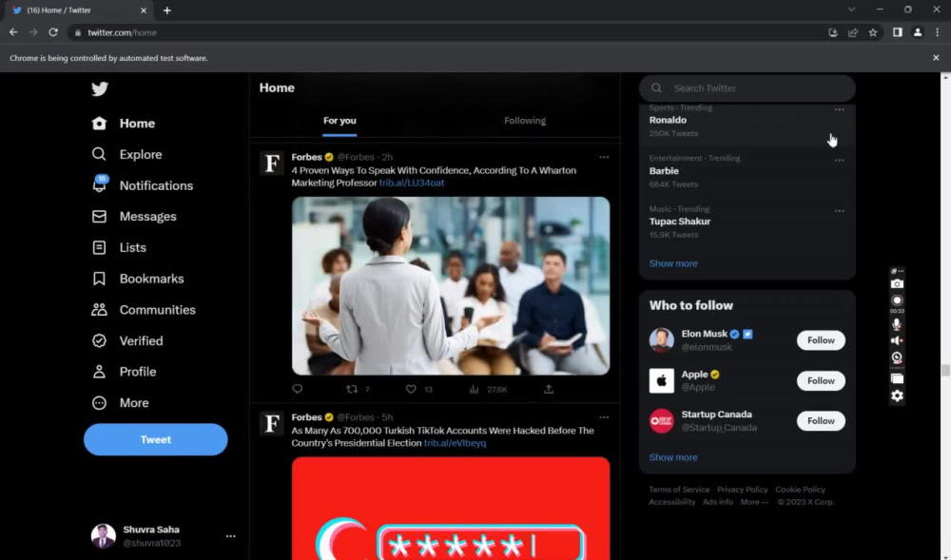Reload the page in Chrome
The height and width of the screenshot is (560, 951).
click(x=53, y=32)
